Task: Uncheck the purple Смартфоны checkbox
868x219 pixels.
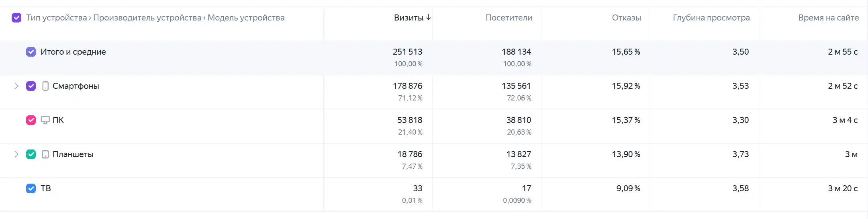Action: [x=31, y=86]
